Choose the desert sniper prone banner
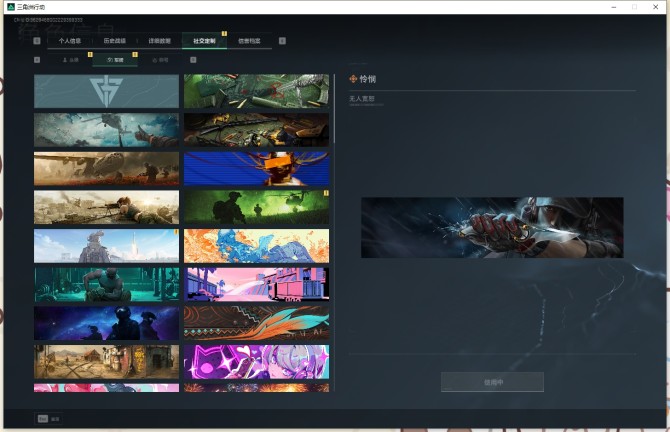The image size is (670, 432). (x=106, y=207)
